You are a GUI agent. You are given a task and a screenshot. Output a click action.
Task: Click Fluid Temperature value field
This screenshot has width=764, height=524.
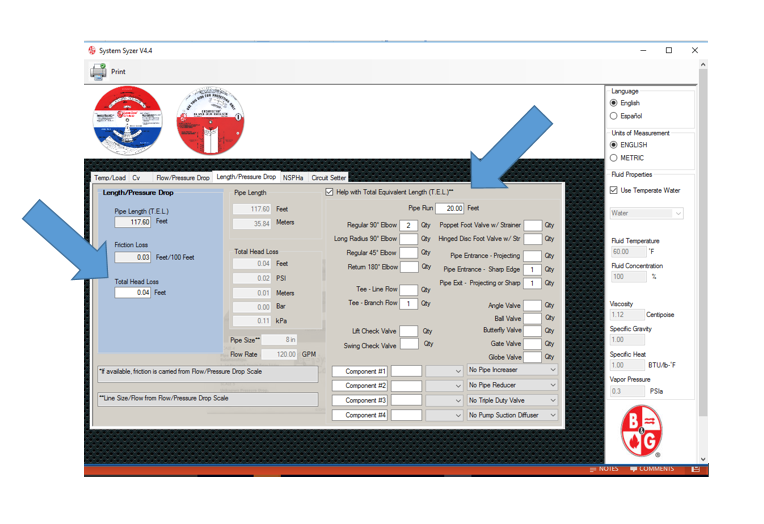628,252
